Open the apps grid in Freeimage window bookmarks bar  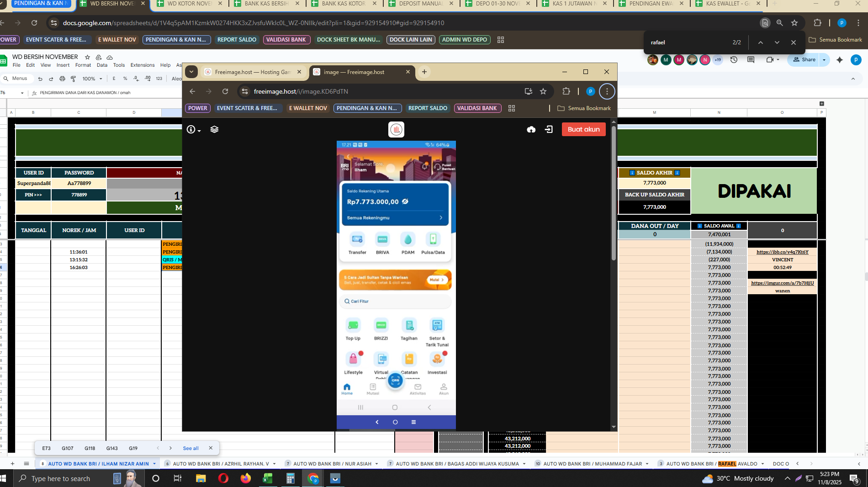point(512,108)
